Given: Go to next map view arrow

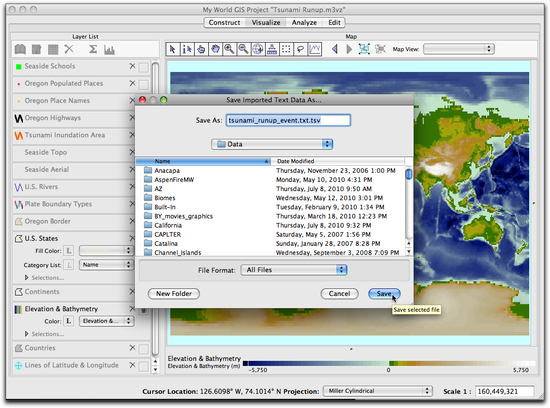Looking at the screenshot, I should pos(349,49).
